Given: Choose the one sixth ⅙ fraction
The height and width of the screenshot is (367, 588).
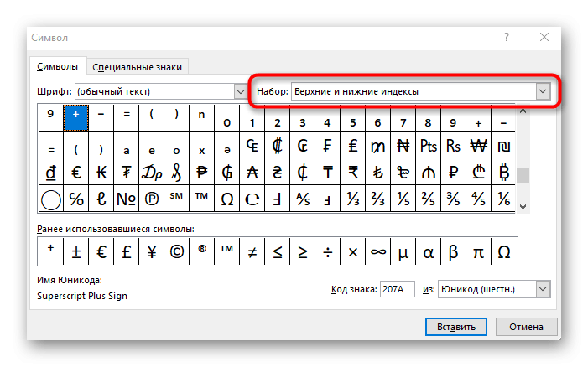Looking at the screenshot, I should pos(503,199).
